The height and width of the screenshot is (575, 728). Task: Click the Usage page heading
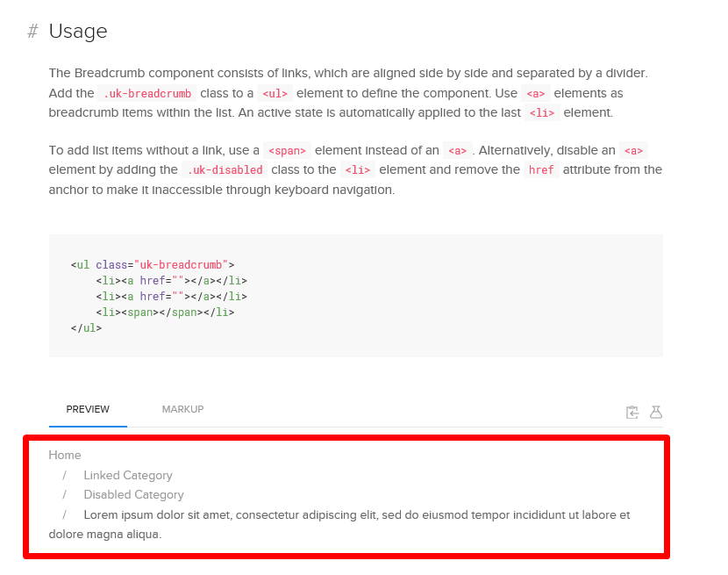click(77, 32)
